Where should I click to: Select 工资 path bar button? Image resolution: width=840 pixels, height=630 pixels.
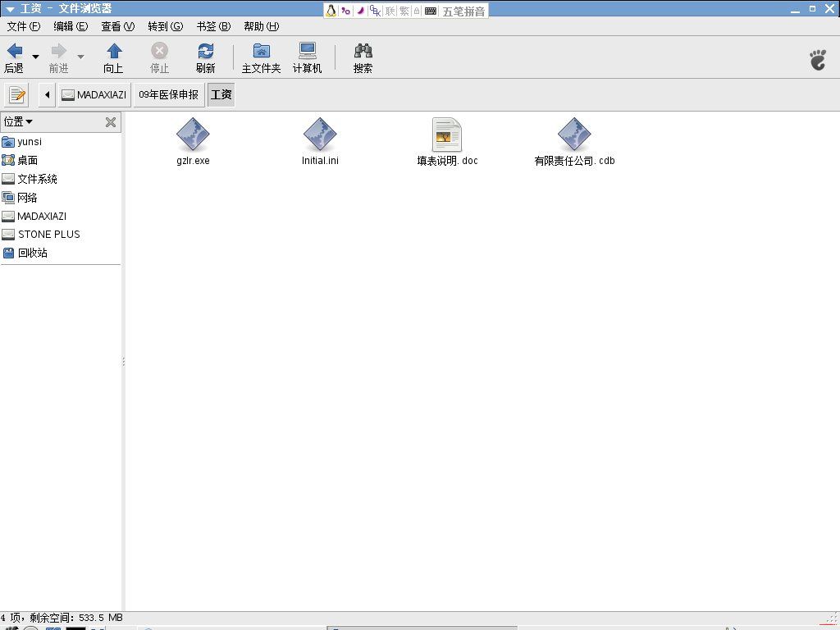(x=221, y=95)
